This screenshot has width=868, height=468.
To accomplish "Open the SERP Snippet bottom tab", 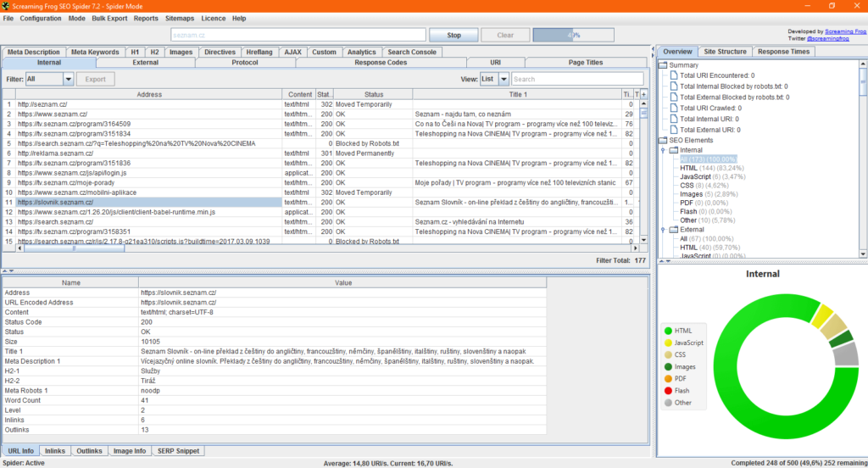I will pos(178,451).
